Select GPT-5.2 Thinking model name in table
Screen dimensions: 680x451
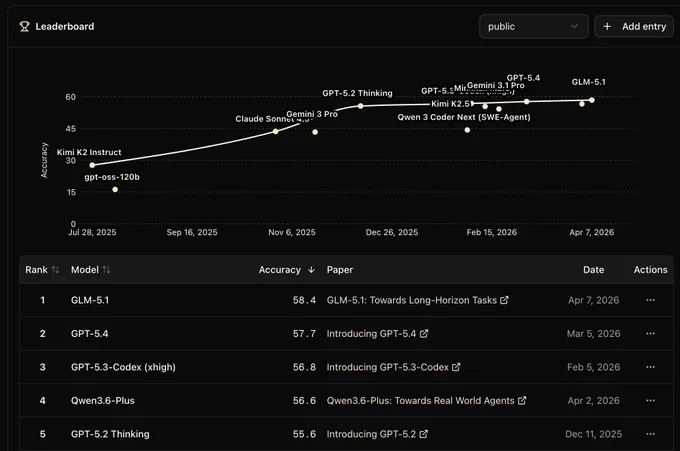point(110,434)
